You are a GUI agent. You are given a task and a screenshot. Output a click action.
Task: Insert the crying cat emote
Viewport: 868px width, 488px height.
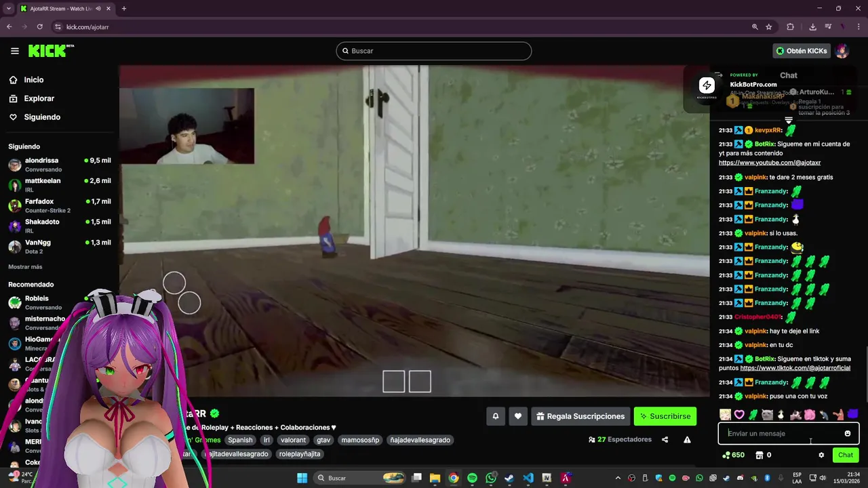(x=767, y=415)
